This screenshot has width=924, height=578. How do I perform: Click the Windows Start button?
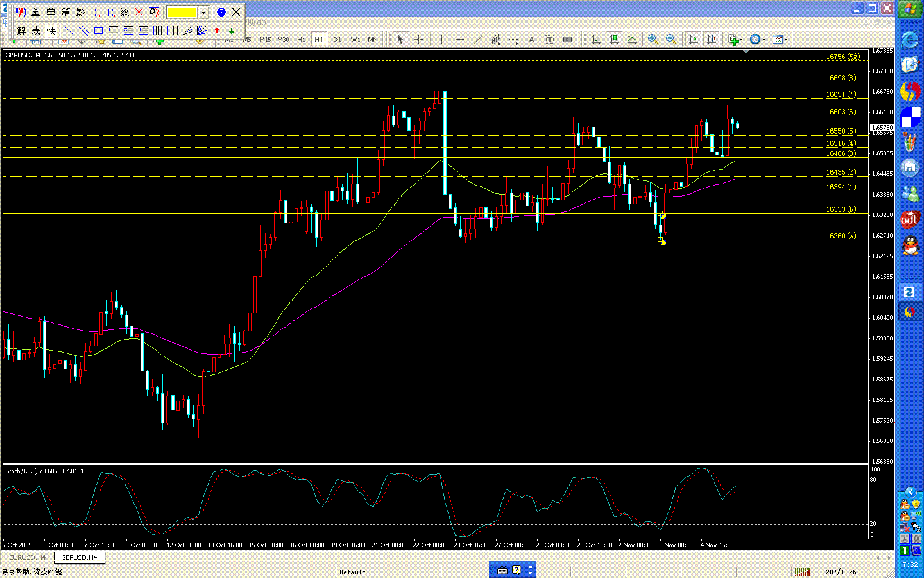click(x=910, y=9)
